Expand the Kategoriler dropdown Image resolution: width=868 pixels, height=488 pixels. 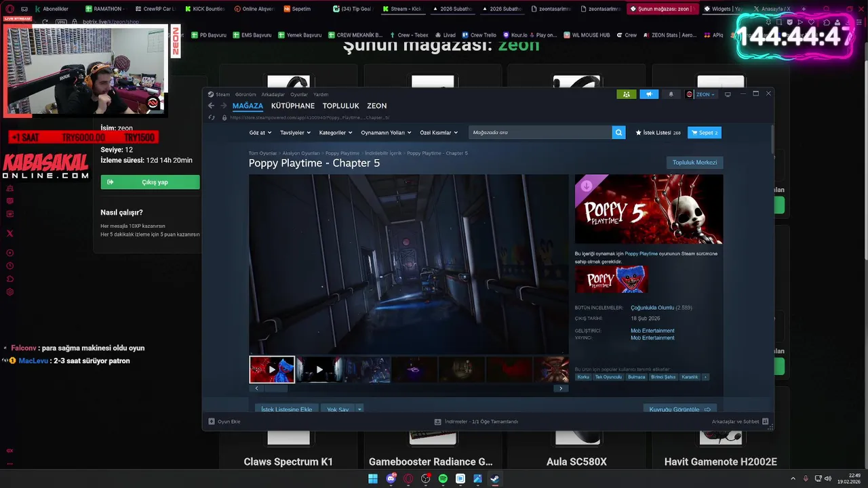tap(336, 133)
